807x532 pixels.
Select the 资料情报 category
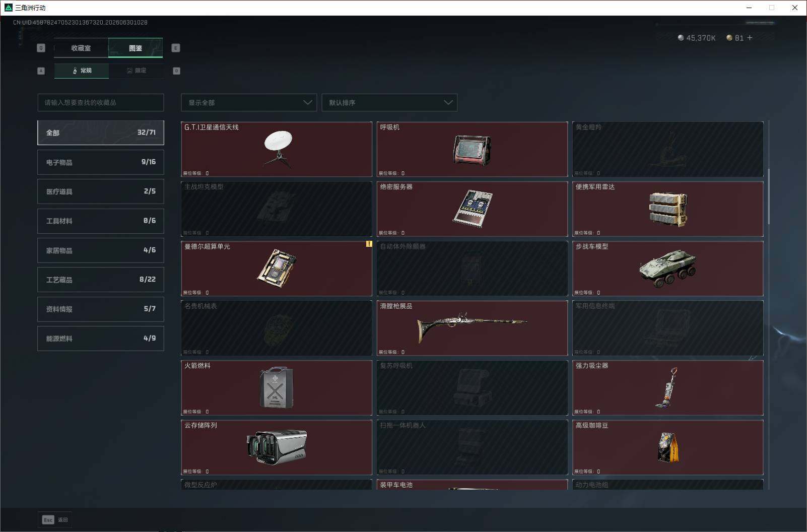click(x=101, y=309)
